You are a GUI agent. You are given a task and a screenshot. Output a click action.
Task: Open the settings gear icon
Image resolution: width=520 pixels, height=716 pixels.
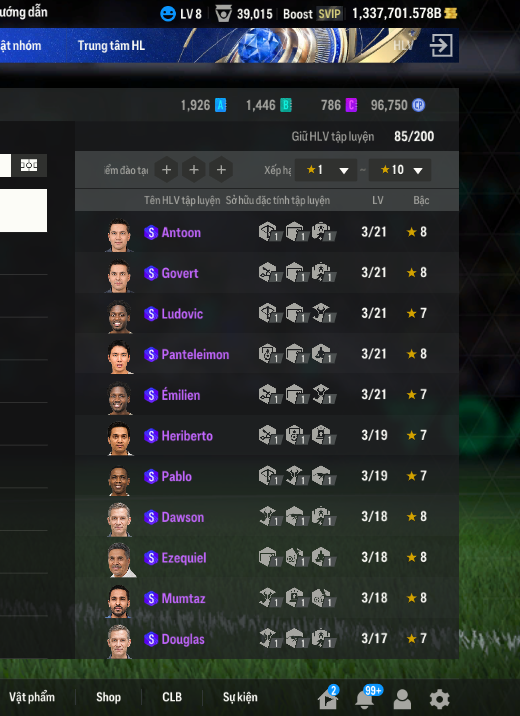(x=439, y=699)
